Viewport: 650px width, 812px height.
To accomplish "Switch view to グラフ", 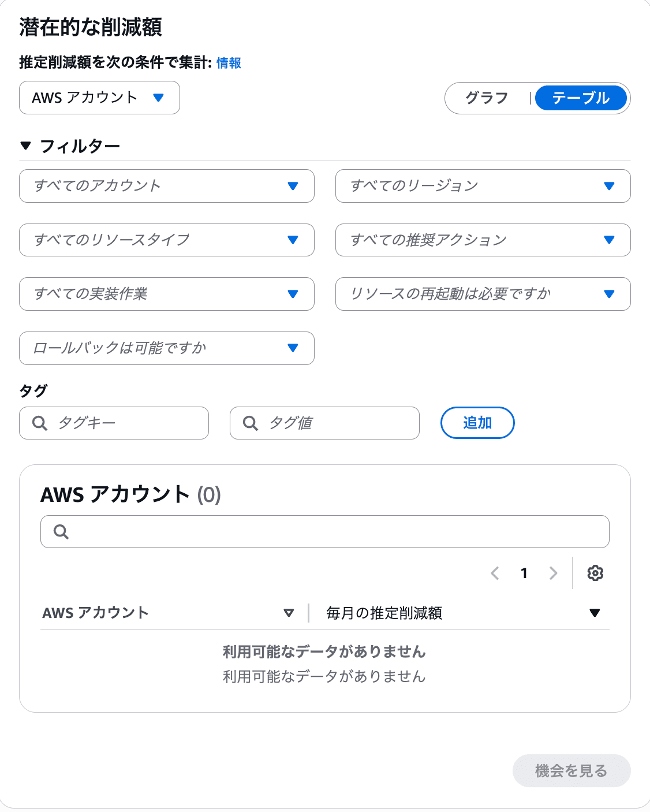I will [x=487, y=98].
